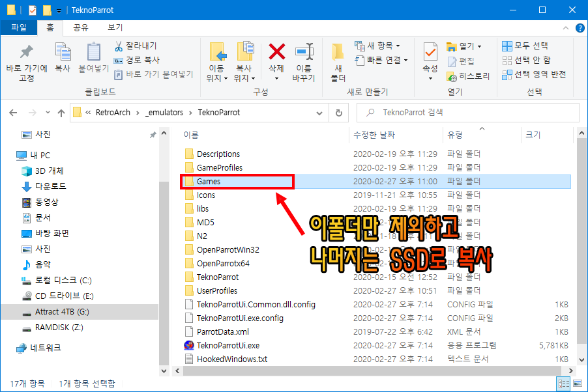Create a 새 폴더 new folder
The image size is (588, 392).
click(x=338, y=63)
